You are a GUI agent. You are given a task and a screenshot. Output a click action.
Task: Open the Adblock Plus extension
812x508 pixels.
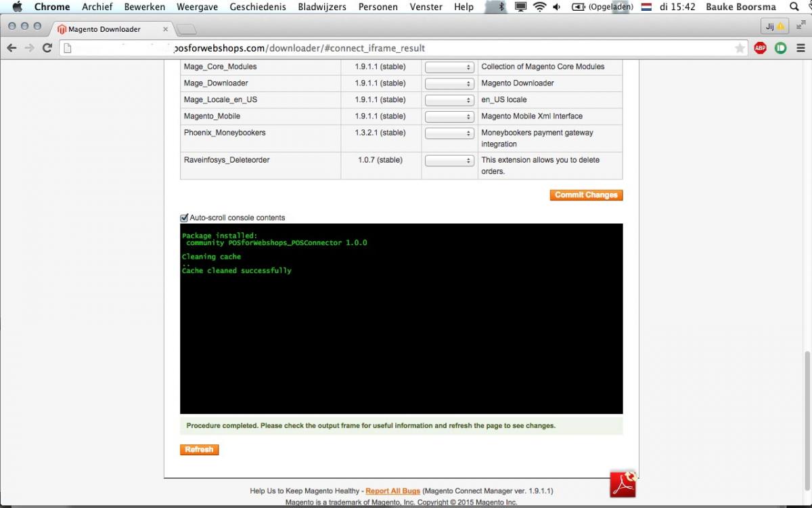click(x=760, y=48)
